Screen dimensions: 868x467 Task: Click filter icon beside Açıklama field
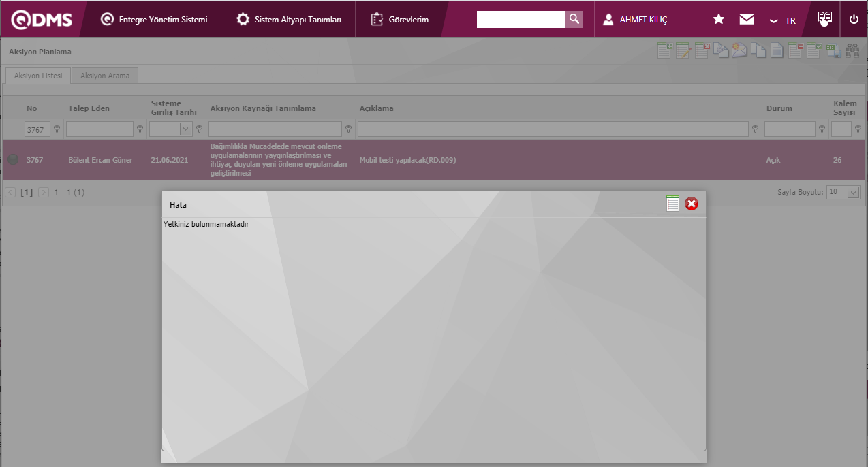click(x=756, y=129)
